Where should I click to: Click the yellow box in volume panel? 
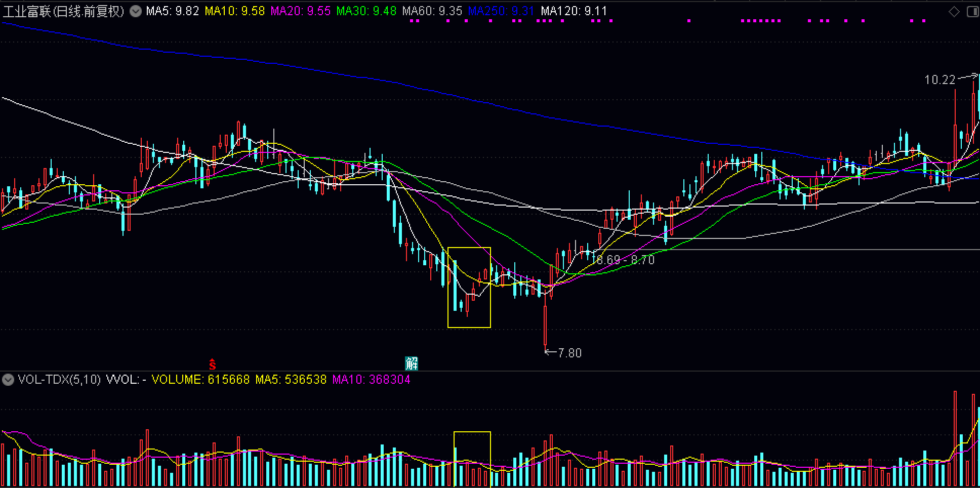[x=472, y=459]
